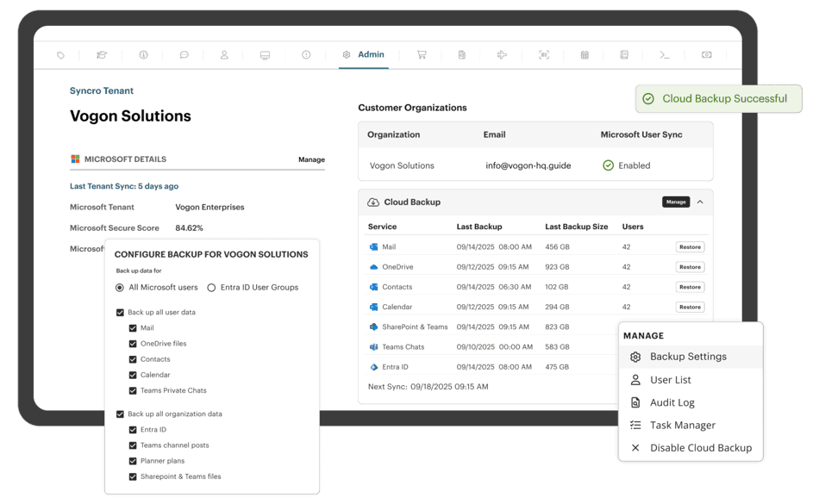Viewport: 819px width, 504px height.
Task: Collapse the Cloud Backup section with the chevron
Action: [700, 202]
